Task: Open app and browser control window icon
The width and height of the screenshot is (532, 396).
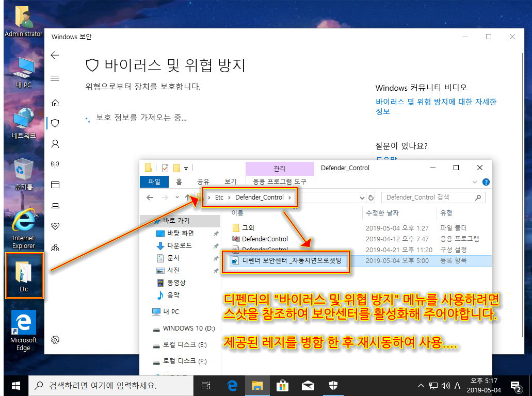Action: (x=55, y=185)
